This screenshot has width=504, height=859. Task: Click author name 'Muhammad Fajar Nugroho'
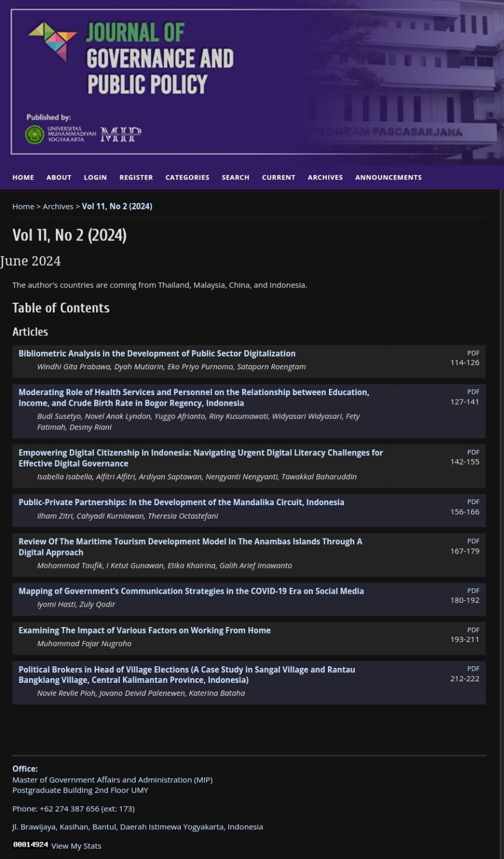click(x=84, y=644)
